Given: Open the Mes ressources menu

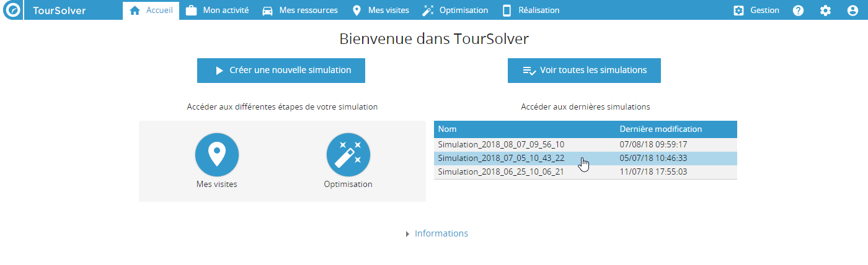Looking at the screenshot, I should click(300, 11).
